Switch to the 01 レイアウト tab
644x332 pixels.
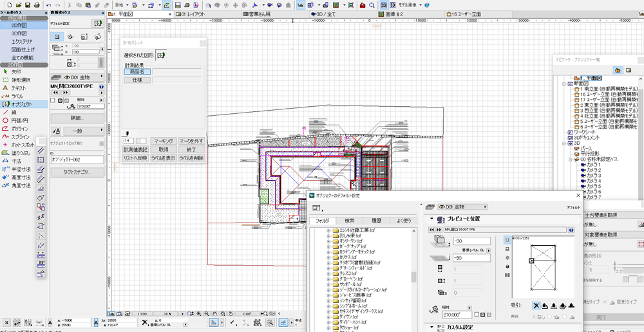click(x=207, y=14)
